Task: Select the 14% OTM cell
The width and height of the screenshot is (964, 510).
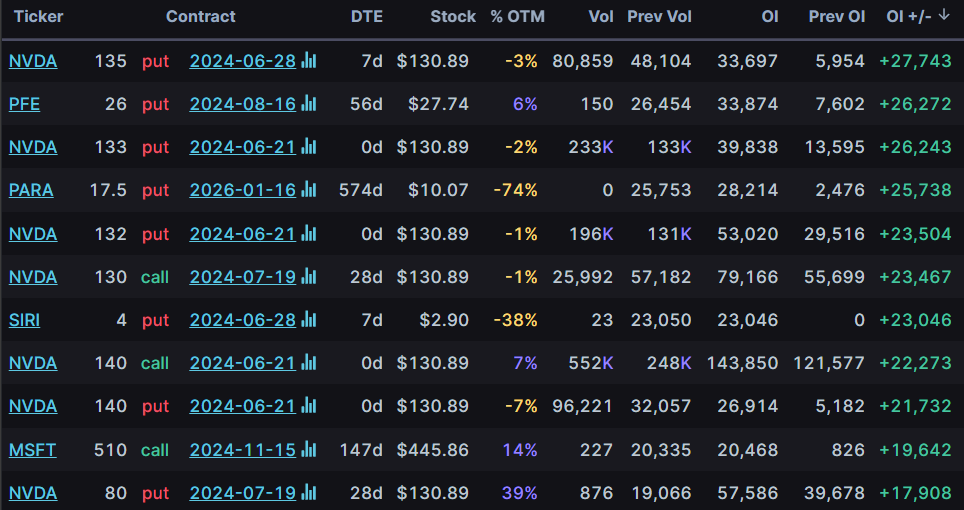Action: (x=520, y=450)
